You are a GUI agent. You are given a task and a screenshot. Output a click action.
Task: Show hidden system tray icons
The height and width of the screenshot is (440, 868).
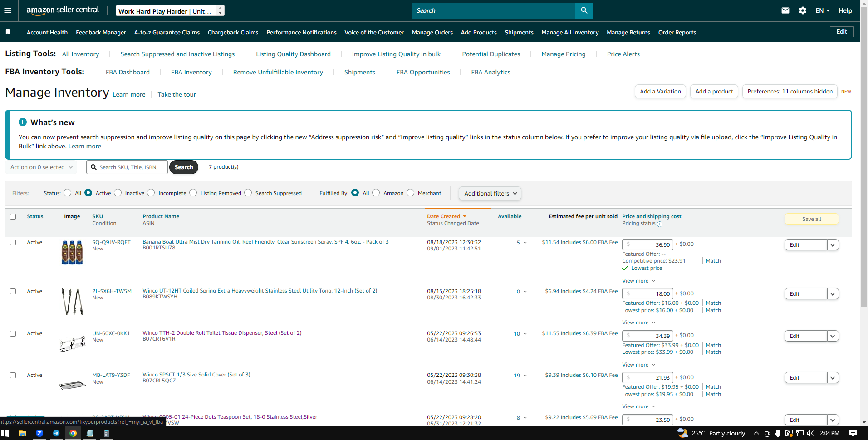click(x=756, y=433)
